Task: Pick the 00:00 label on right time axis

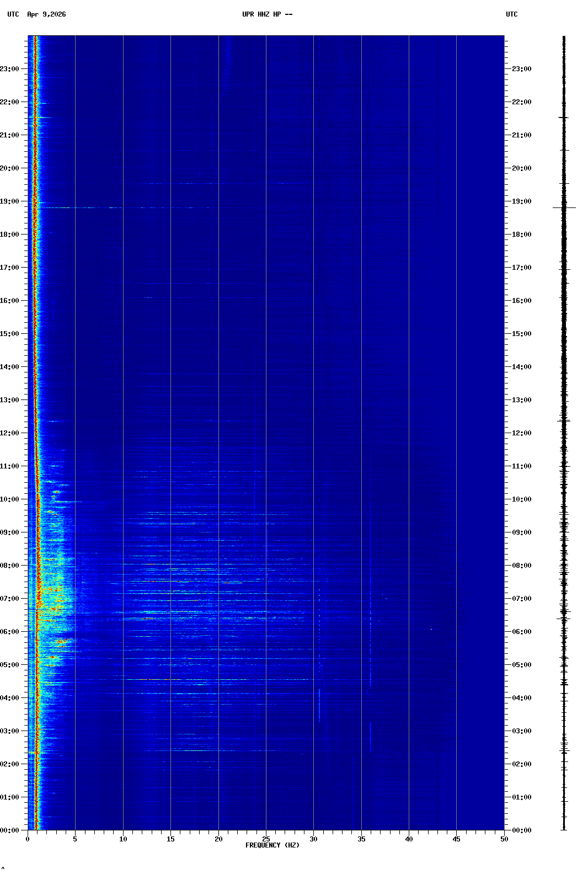Action: click(521, 830)
